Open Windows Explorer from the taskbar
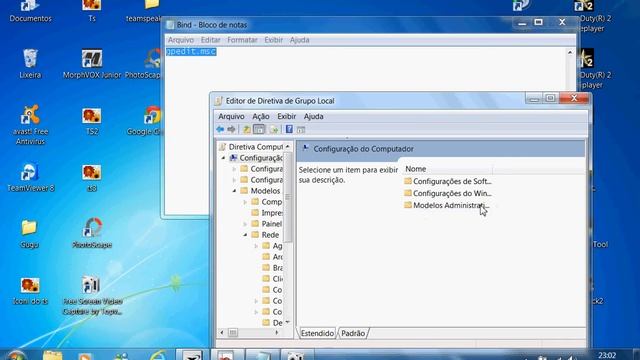 (x=52, y=355)
